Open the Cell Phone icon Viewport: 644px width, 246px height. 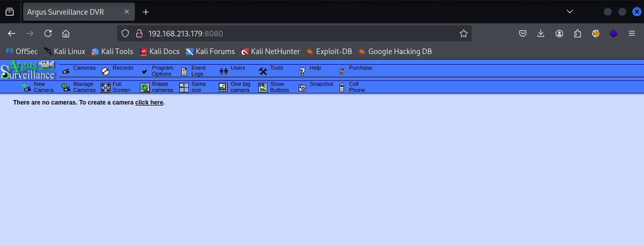click(x=342, y=87)
